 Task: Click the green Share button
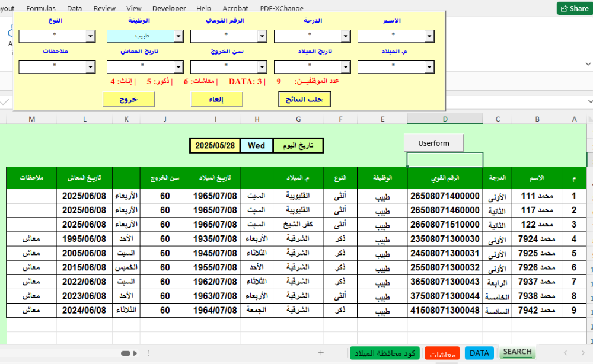click(575, 8)
